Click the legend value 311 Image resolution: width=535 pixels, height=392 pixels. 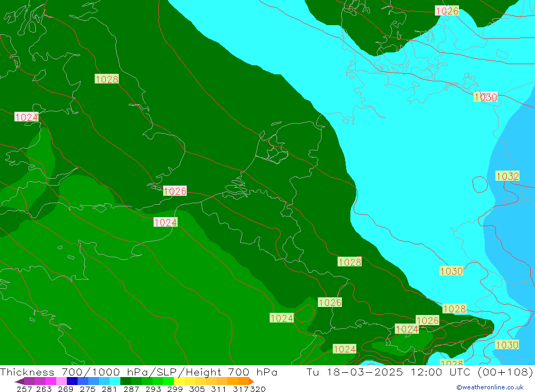(218, 389)
